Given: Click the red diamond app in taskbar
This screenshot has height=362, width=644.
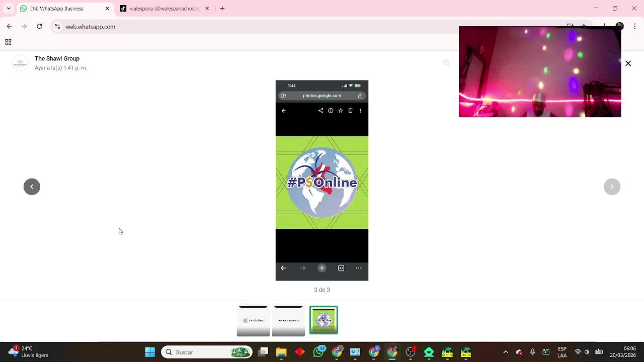Looking at the screenshot, I should click(300, 352).
